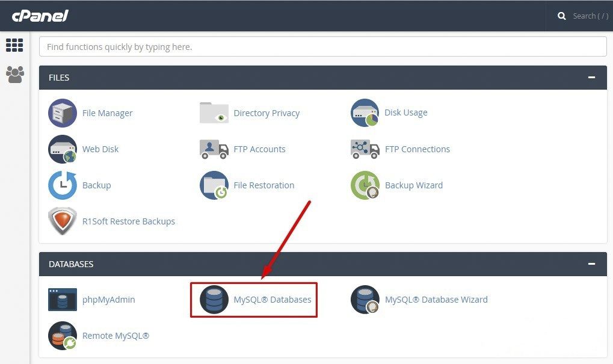Screen dimensions: 613x364
Task: Open the Backup clock icon
Action: pos(63,185)
